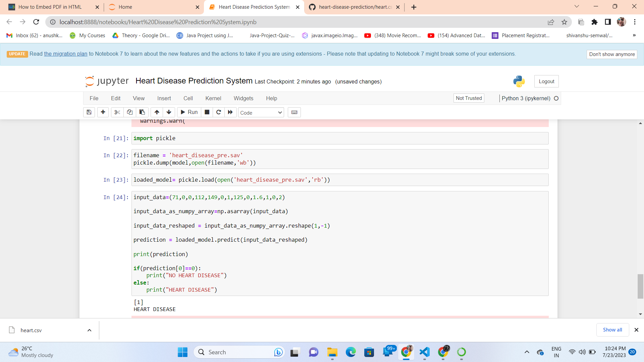
Task: Restart and run all fast-forward icon
Action: 230,112
